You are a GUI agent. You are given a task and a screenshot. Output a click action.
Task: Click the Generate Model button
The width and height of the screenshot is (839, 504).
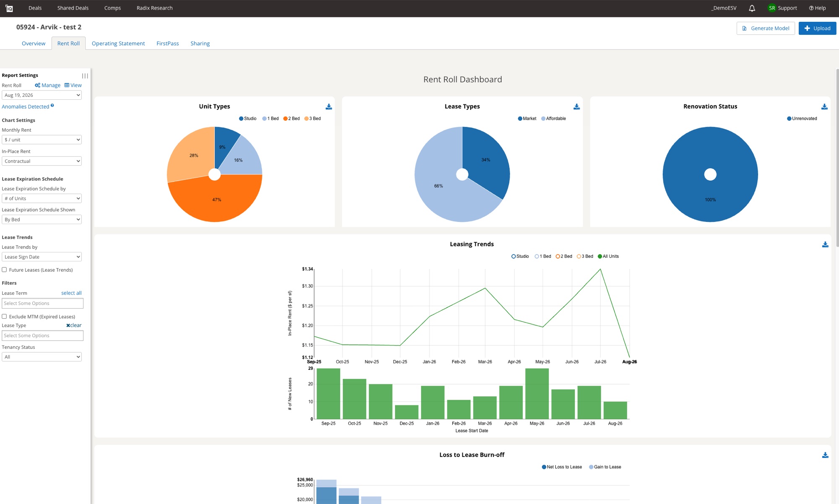click(x=766, y=28)
